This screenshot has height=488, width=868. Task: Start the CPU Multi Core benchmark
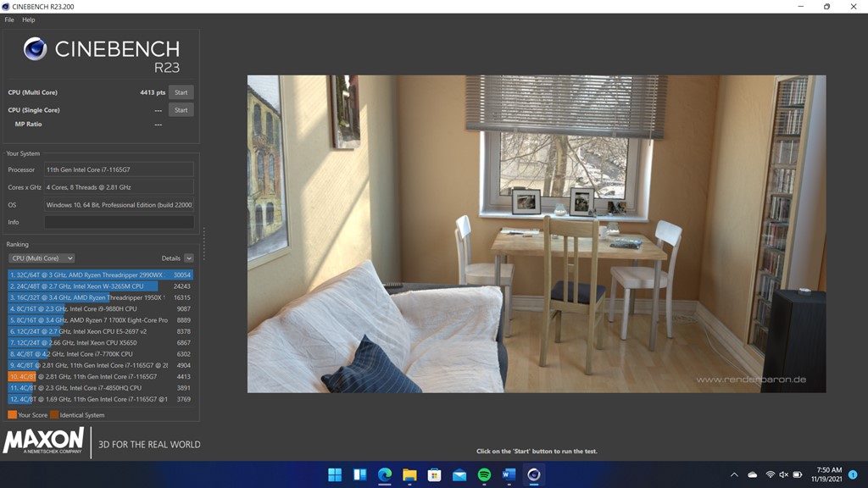pyautogui.click(x=181, y=92)
